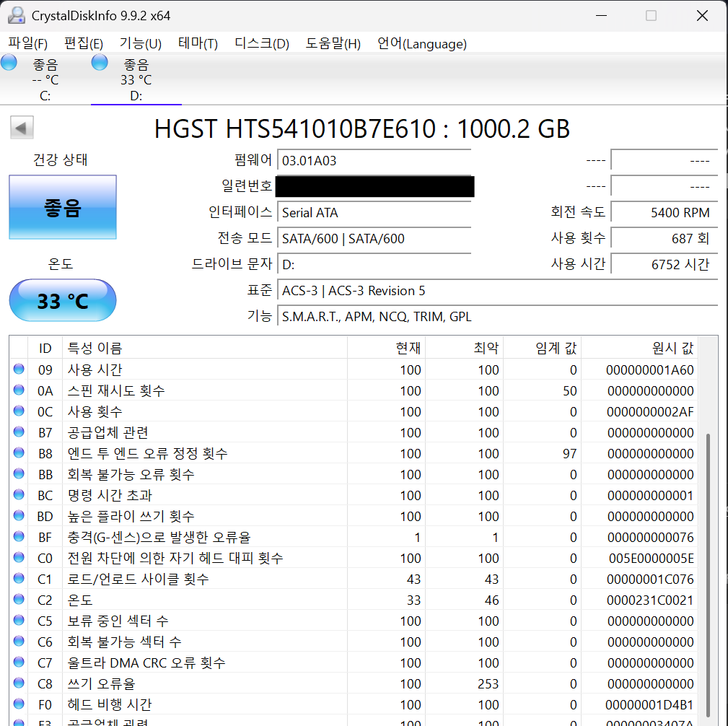Click the blue health indicator for disk C:
Image resolution: width=728 pixels, height=726 pixels.
pyautogui.click(x=9, y=62)
